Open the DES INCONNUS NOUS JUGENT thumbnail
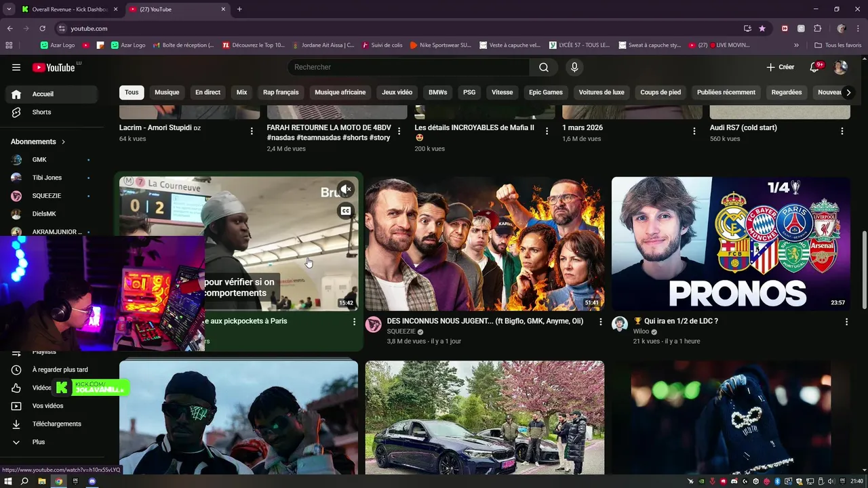Viewport: 868px width, 488px height. 485,244
